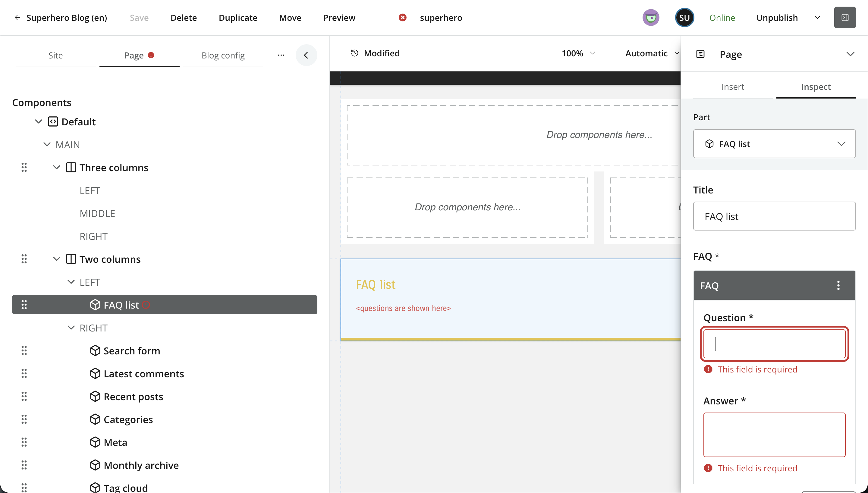Click into the Answer text area
868x493 pixels.
click(774, 435)
